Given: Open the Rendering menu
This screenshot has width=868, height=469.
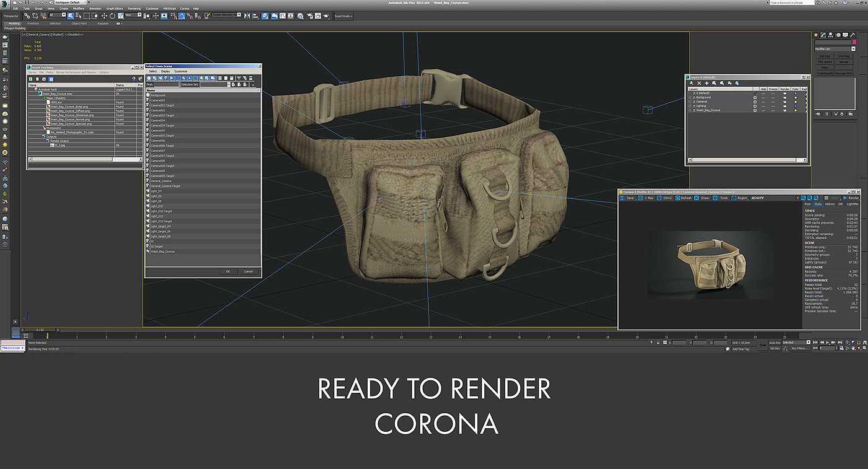Looking at the screenshot, I should tap(134, 9).
